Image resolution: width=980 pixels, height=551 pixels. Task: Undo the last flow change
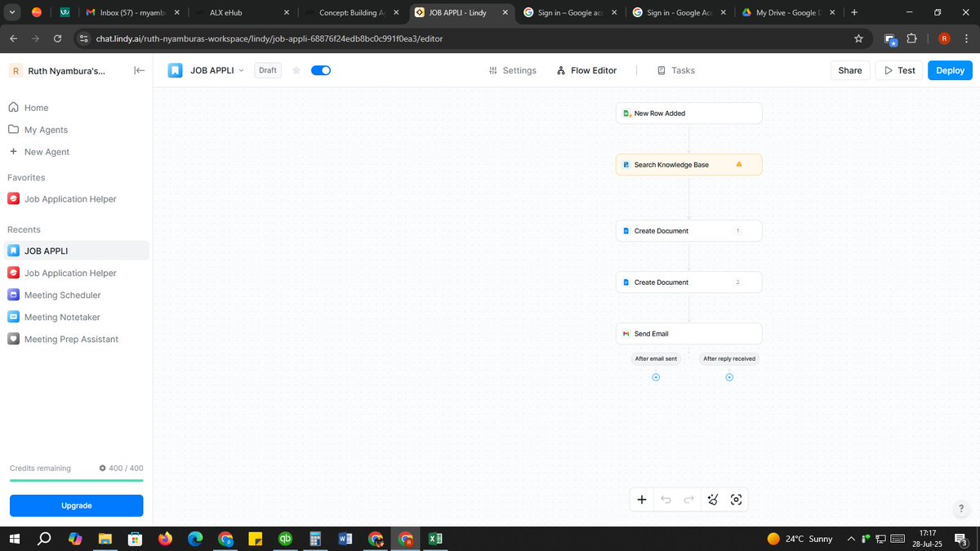coord(666,500)
